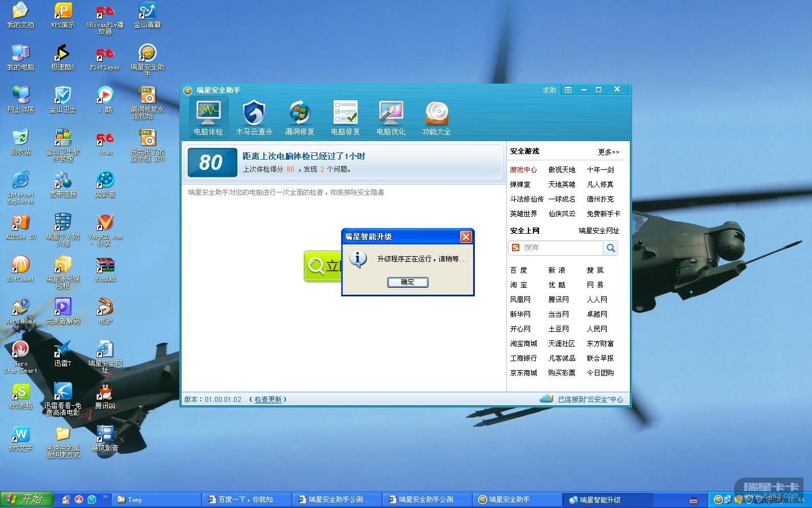812x508 pixels.
Task: Select the WPS演示 desktop icon
Action: click(63, 15)
